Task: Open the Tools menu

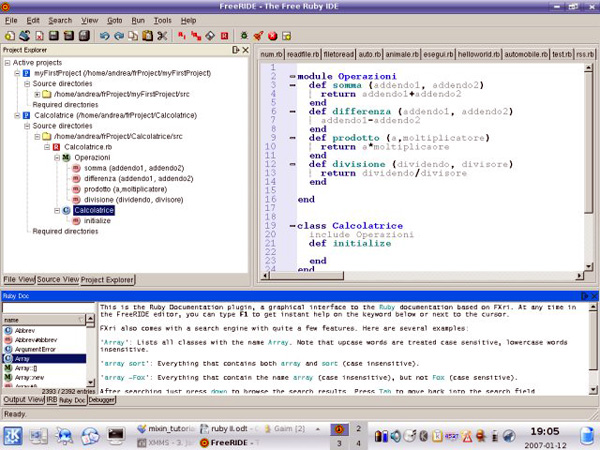Action: pyautogui.click(x=163, y=20)
